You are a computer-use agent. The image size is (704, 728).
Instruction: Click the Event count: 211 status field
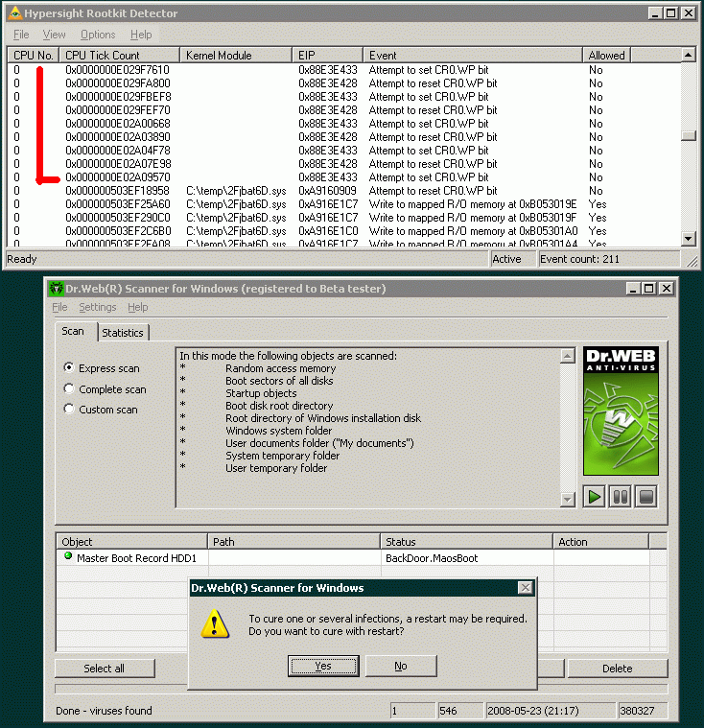click(608, 259)
